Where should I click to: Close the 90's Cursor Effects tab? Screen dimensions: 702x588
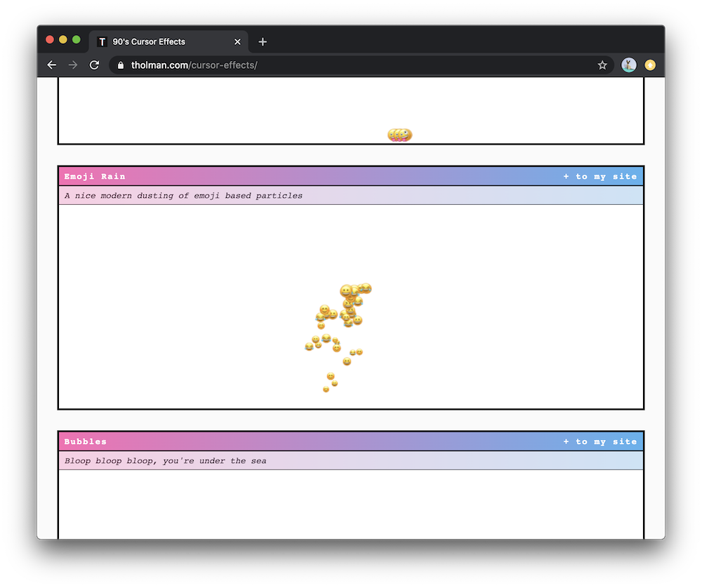pyautogui.click(x=237, y=41)
